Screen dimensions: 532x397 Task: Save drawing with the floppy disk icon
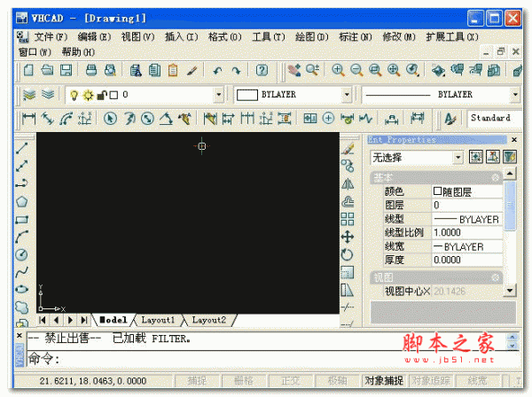66,70
